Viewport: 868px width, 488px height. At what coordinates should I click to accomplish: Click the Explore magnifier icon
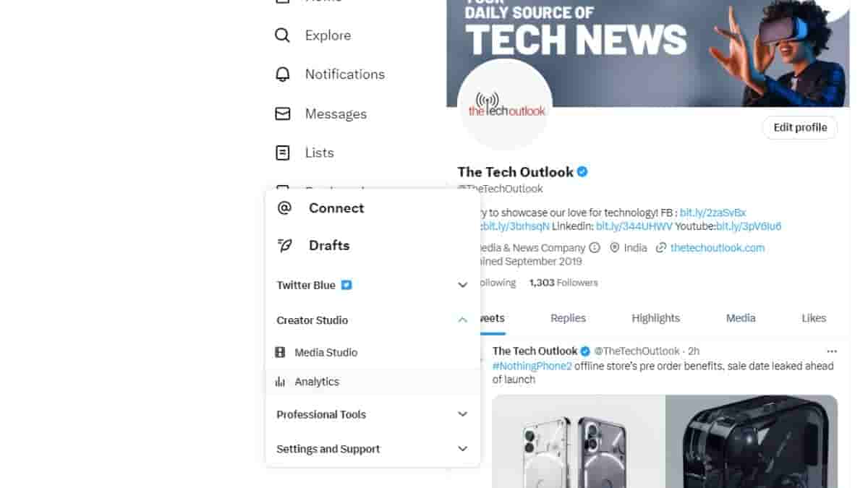(x=283, y=35)
